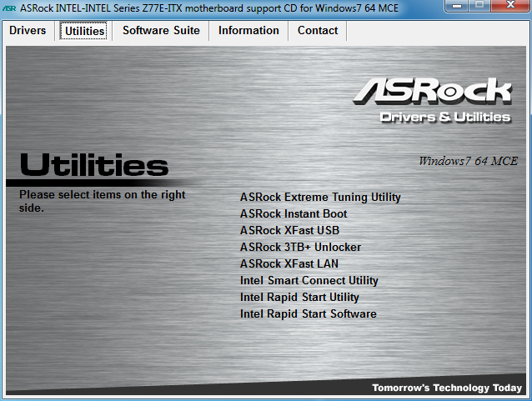The height and width of the screenshot is (401, 532).
Task: Choose ASRock Instant Boot from list
Action: (x=294, y=213)
